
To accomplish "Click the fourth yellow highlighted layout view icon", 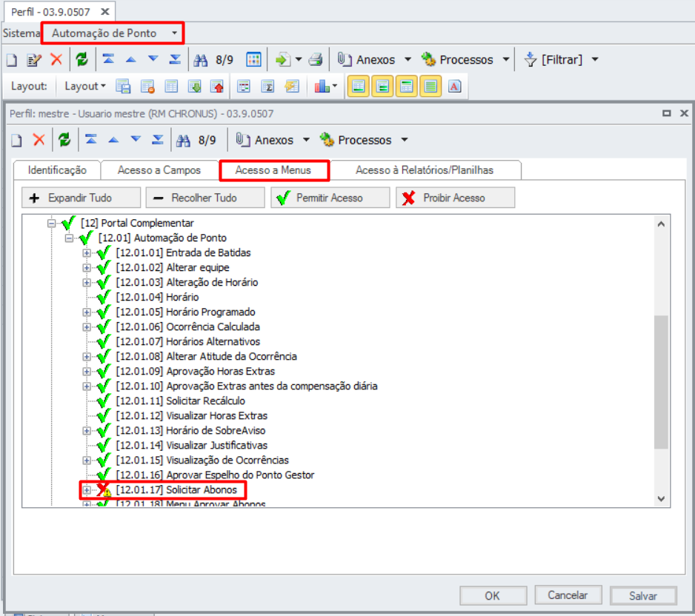I will (x=430, y=86).
